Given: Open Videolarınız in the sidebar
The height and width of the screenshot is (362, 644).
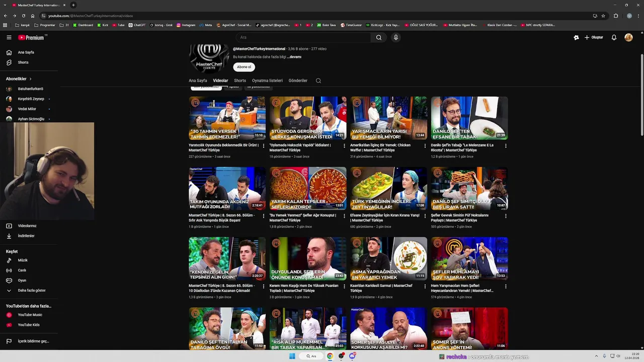Looking at the screenshot, I should tap(27, 226).
